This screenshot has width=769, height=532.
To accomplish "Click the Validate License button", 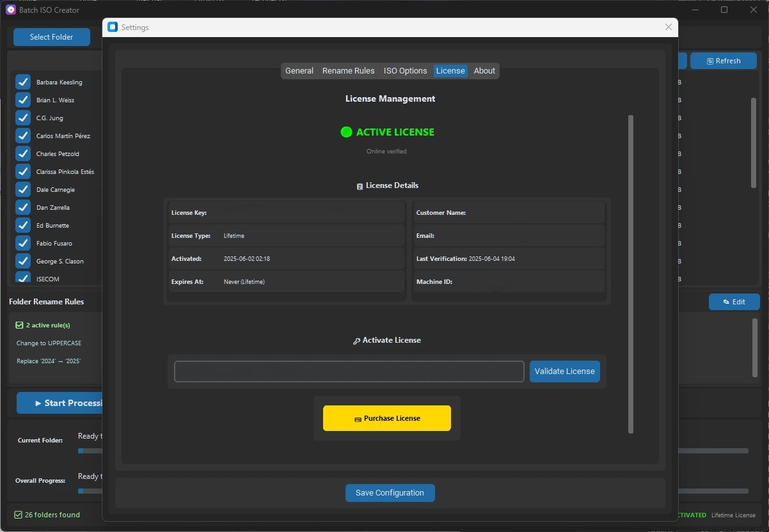I will [x=564, y=372].
